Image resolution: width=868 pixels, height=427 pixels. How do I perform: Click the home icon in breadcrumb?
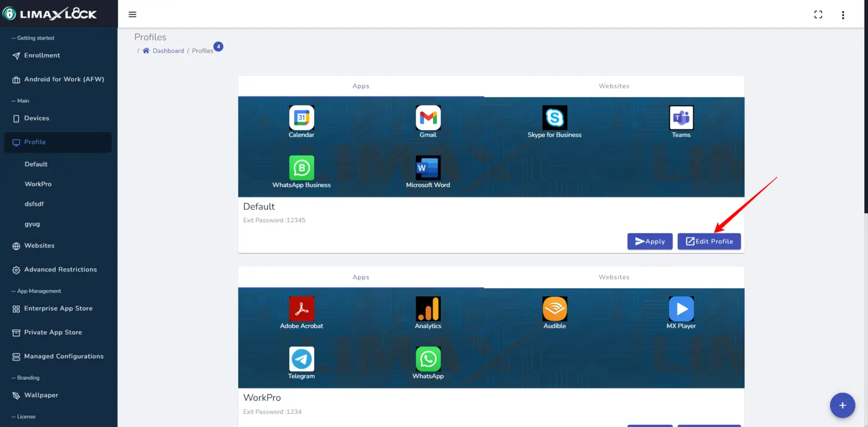pos(146,50)
